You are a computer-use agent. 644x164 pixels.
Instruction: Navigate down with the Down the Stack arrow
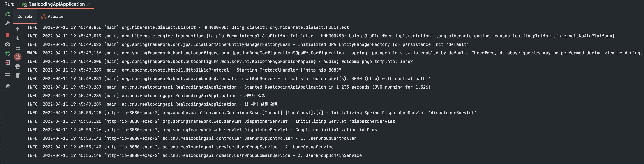click(18, 38)
